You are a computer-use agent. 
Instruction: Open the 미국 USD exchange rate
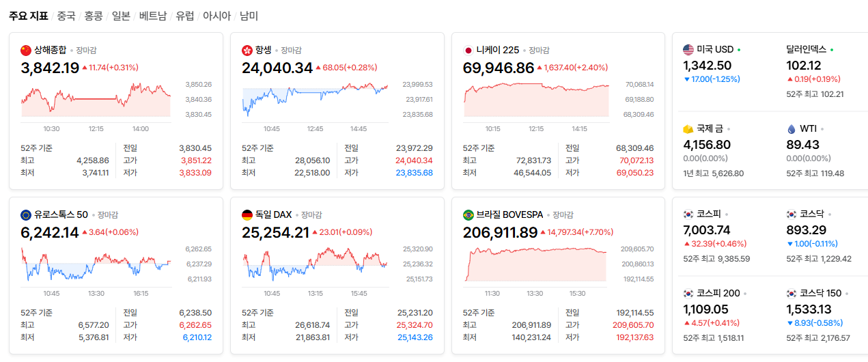715,49
